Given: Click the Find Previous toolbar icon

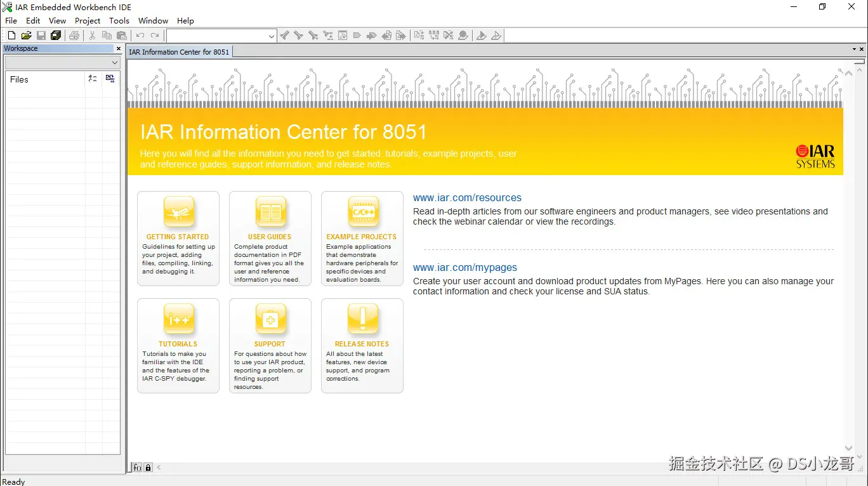Looking at the screenshot, I should pyautogui.click(x=285, y=36).
